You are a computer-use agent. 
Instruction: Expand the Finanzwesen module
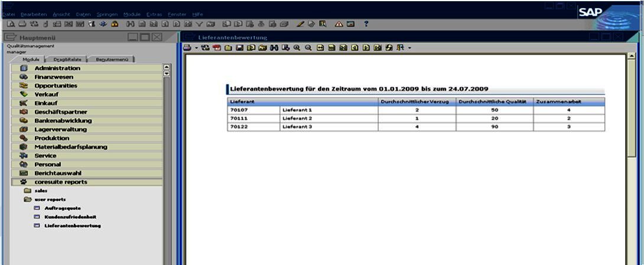point(87,77)
